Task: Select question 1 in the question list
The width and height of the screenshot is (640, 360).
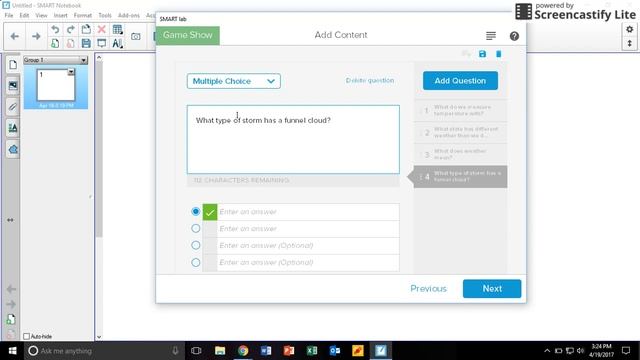Action: tap(460, 110)
